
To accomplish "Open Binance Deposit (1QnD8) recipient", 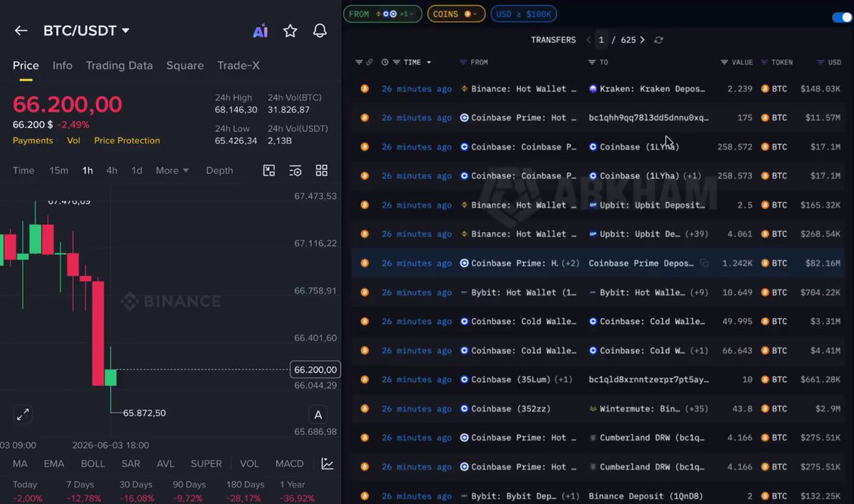I will point(645,496).
